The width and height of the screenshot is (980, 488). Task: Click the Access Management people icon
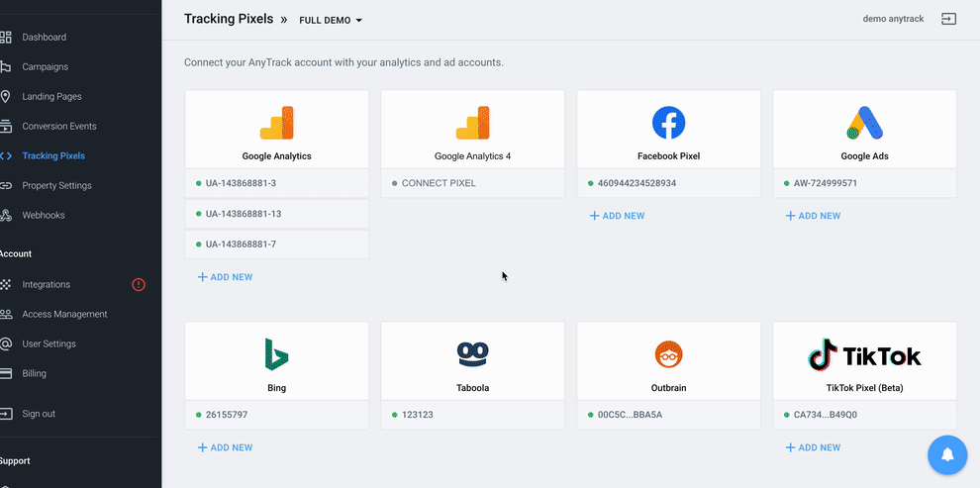[x=6, y=315]
